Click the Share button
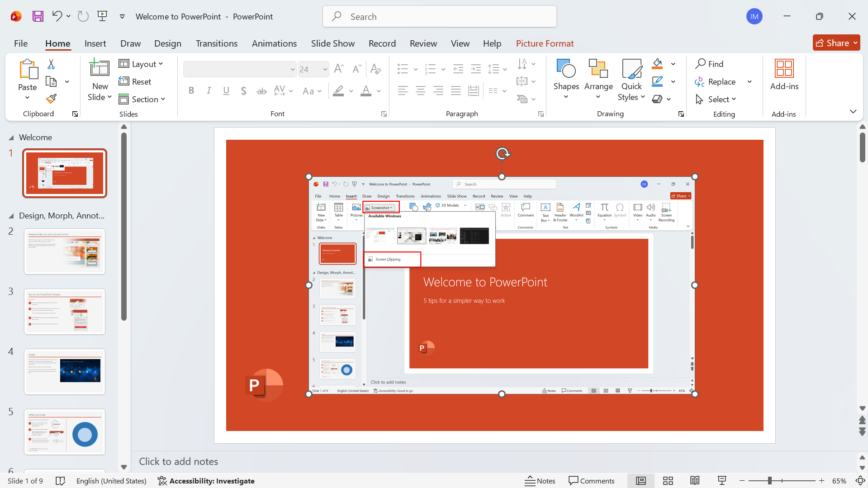 [x=836, y=43]
